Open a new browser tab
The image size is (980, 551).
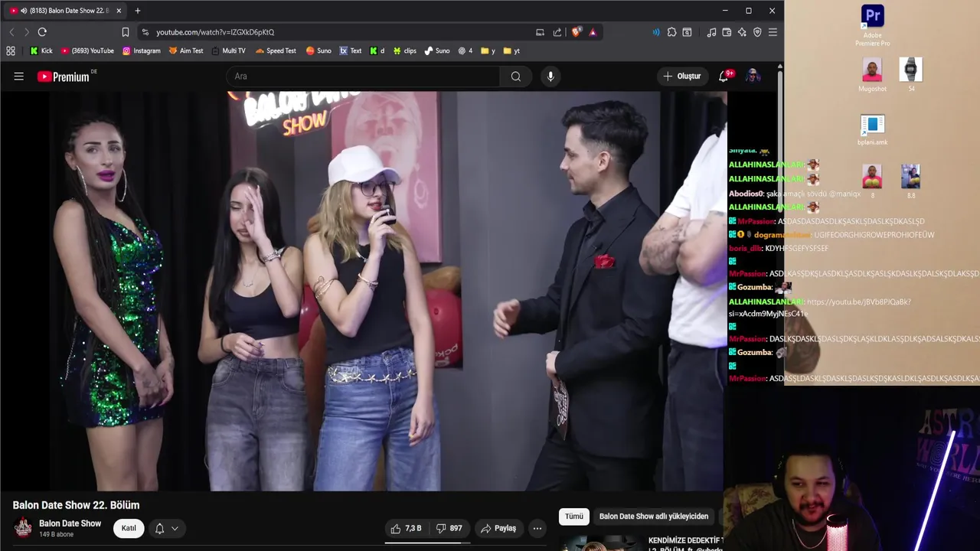coord(138,11)
